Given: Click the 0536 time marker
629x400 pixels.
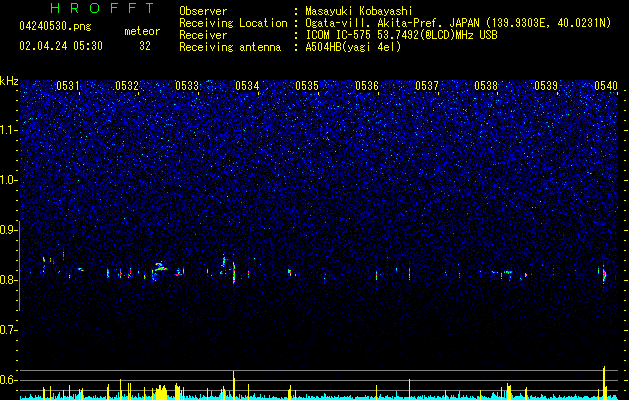Looking at the screenshot, I should pyautogui.click(x=367, y=86).
